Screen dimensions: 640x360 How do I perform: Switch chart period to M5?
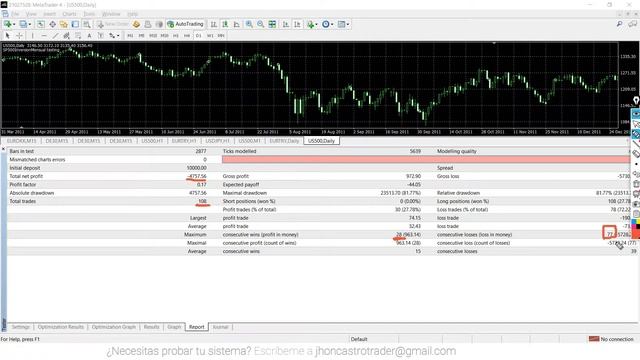(x=141, y=36)
